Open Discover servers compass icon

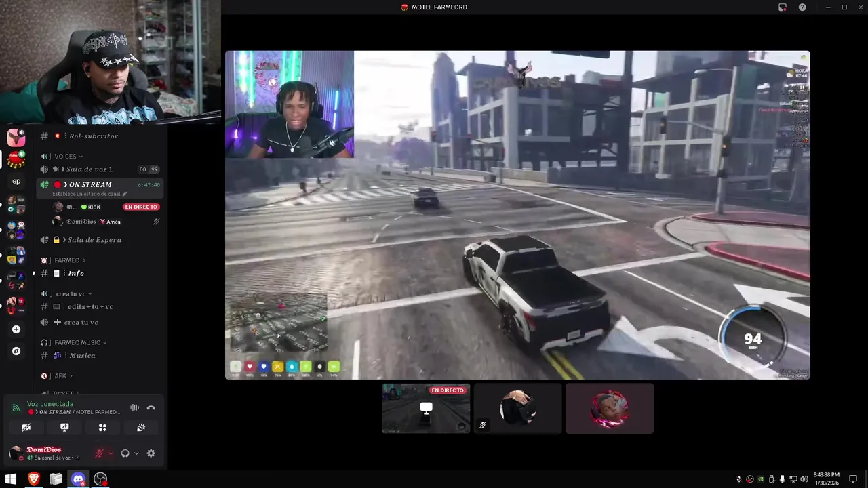[16, 351]
